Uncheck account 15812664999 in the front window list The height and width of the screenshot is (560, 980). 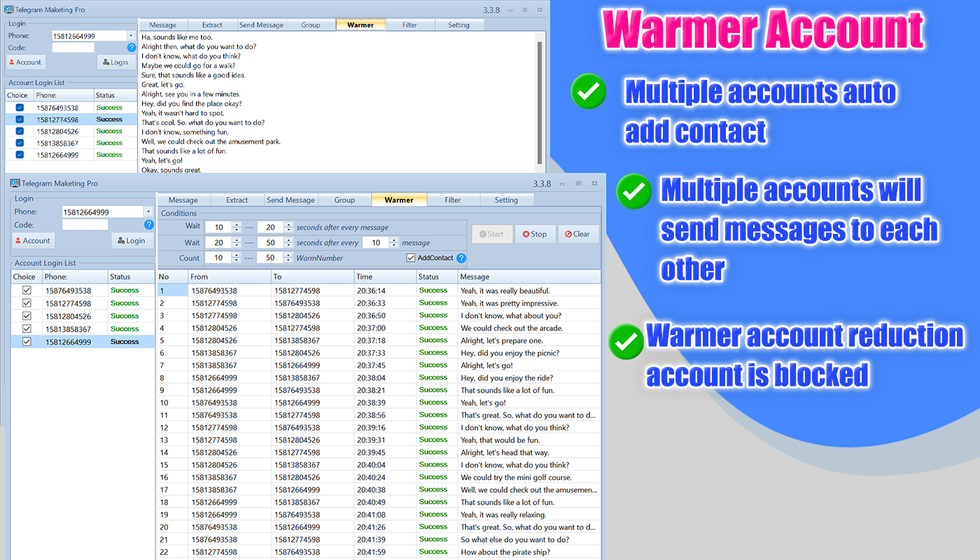click(27, 342)
